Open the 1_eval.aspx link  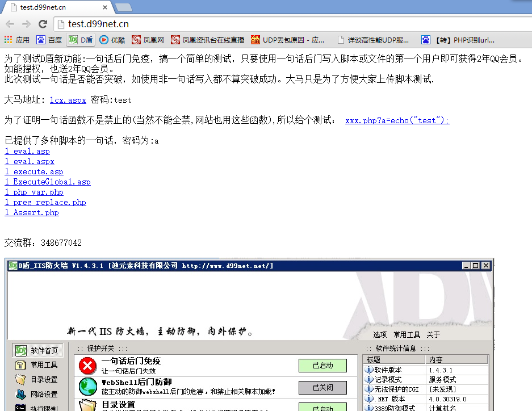coord(30,161)
